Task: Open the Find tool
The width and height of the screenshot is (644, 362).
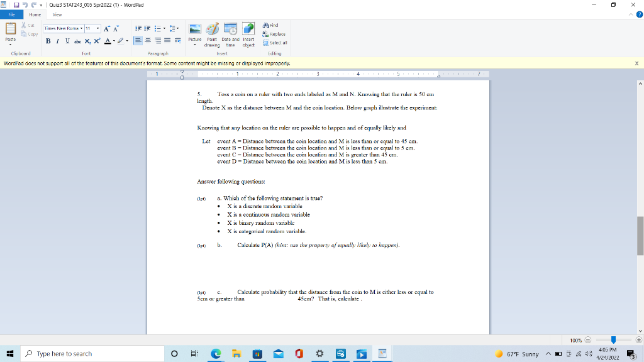Action: coord(269,25)
